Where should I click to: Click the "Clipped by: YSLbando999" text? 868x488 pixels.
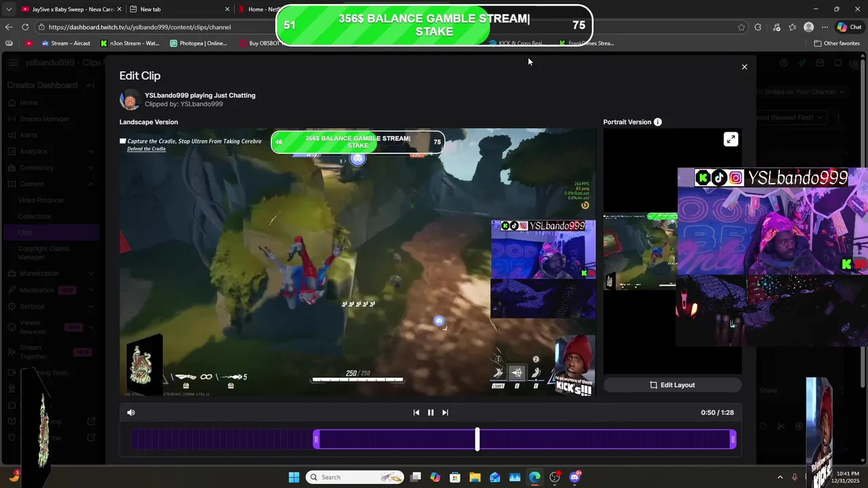184,104
